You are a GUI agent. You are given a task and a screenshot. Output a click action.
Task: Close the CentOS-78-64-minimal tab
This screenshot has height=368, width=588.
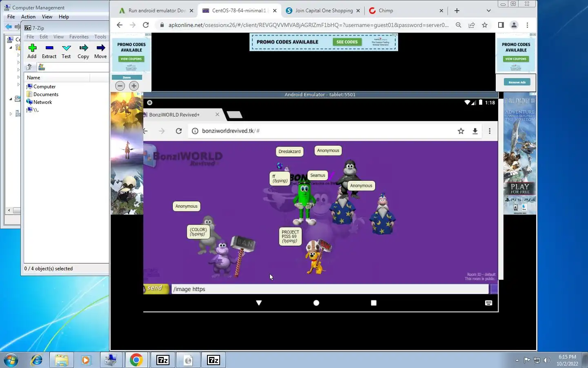click(x=275, y=11)
